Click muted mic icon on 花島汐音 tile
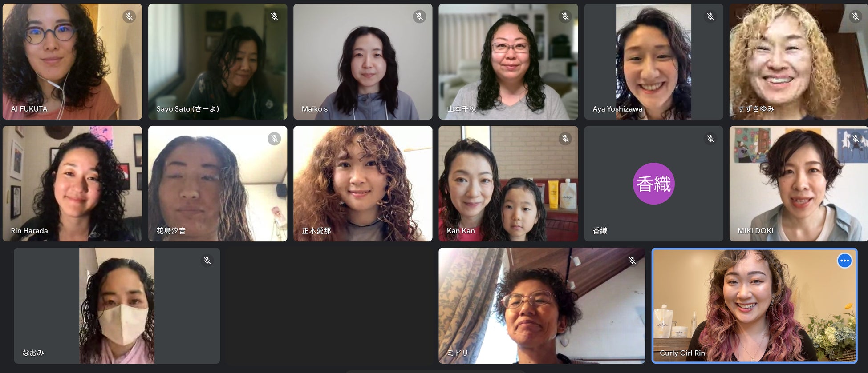This screenshot has height=373, width=868. (x=274, y=139)
